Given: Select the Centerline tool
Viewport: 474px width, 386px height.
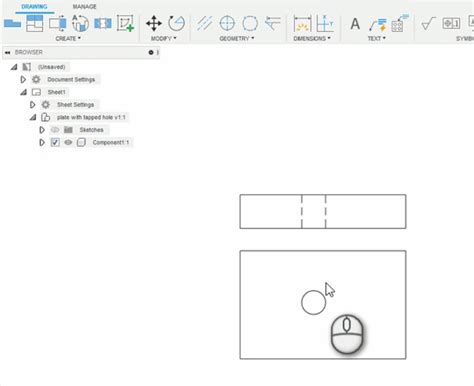Looking at the screenshot, I should click(205, 24).
